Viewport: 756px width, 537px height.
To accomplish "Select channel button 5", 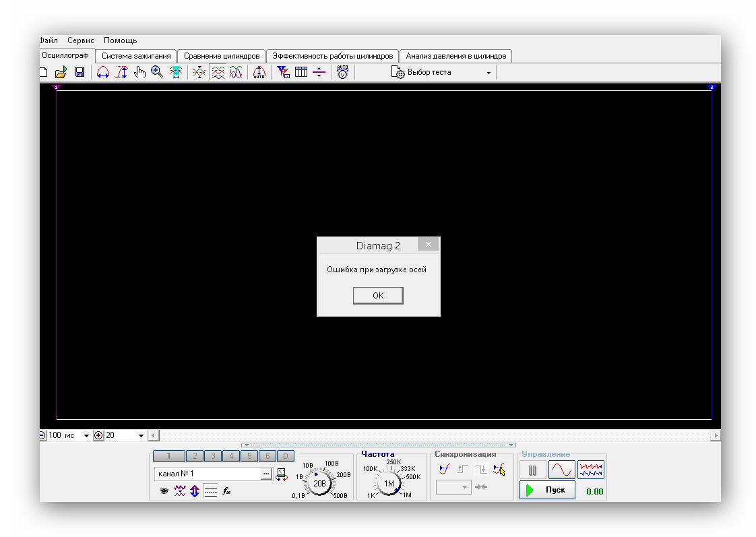I will coord(249,456).
